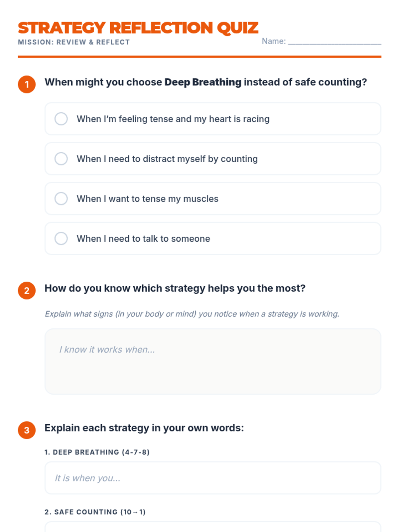
Task: Focus the 'I know it works when...' text area
Action: click(213, 361)
